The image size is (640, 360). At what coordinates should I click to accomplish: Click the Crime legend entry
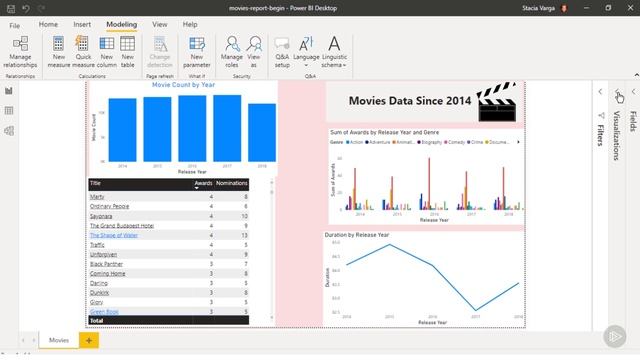(475, 142)
